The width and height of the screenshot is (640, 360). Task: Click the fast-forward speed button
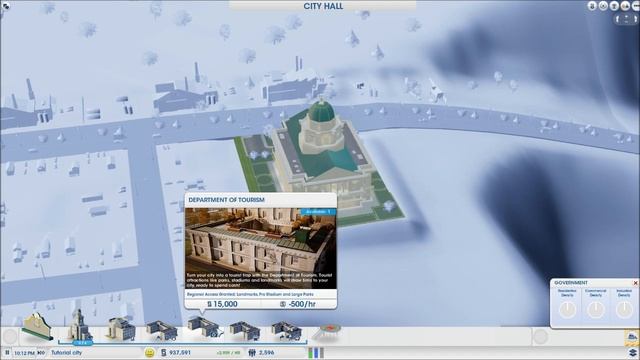pos(41,352)
